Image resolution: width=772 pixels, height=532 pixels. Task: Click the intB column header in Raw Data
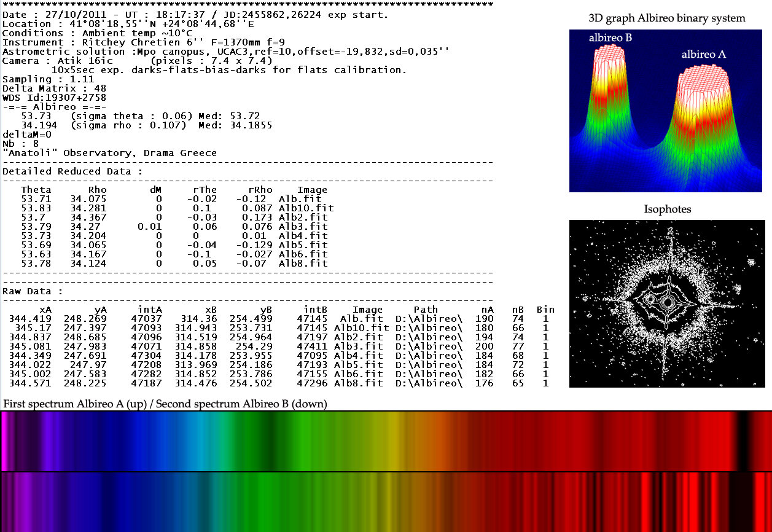pos(316,310)
